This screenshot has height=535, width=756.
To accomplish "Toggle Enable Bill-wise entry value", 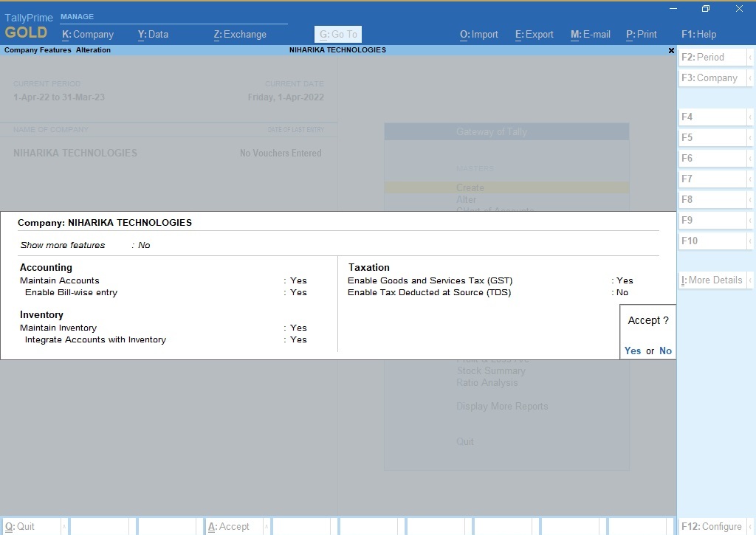I will [298, 292].
